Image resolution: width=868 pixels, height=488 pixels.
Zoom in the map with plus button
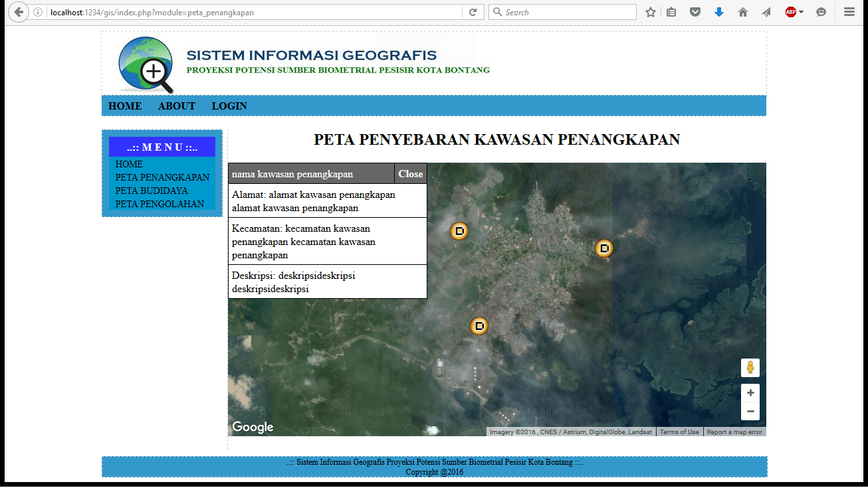(750, 392)
